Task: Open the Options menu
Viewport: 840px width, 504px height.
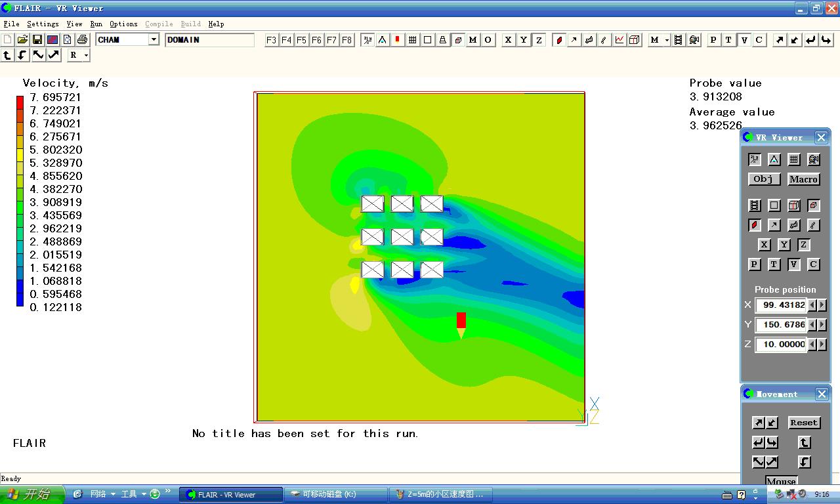Action: (123, 24)
